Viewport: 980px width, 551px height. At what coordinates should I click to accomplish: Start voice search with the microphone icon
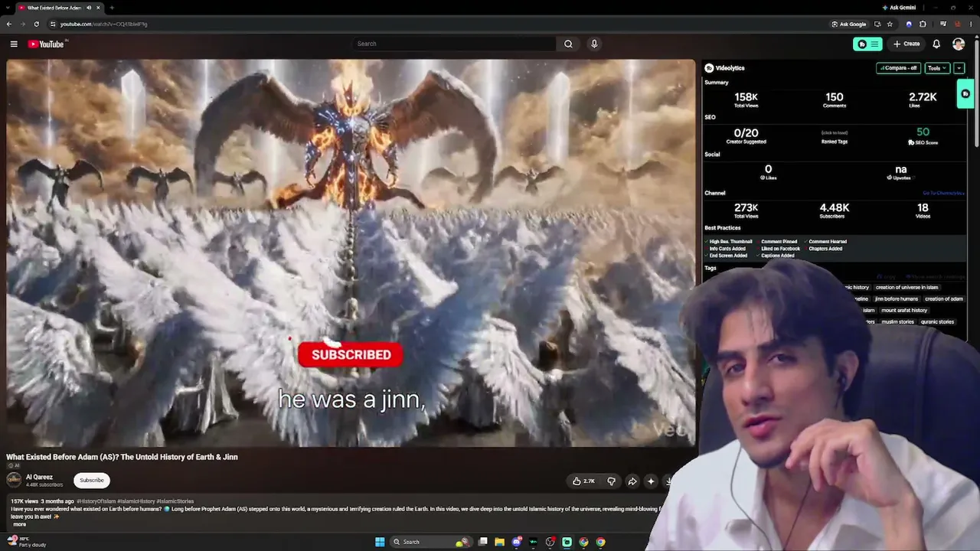tap(594, 44)
